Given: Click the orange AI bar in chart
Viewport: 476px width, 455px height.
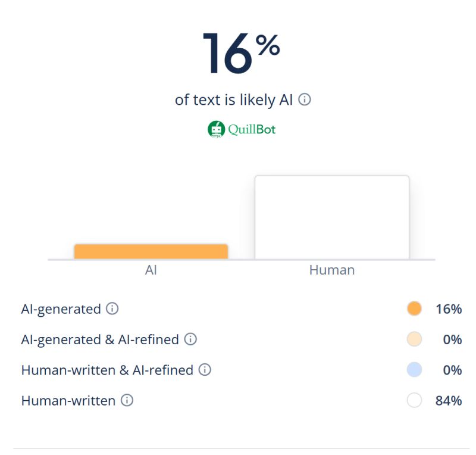Looking at the screenshot, I should pos(151,251).
